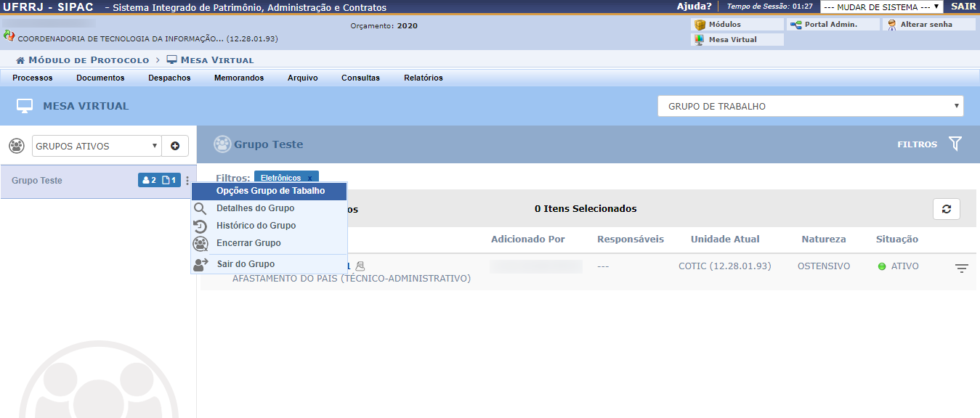Click the Módulos icon button
This screenshot has height=418, width=980.
click(x=737, y=25)
